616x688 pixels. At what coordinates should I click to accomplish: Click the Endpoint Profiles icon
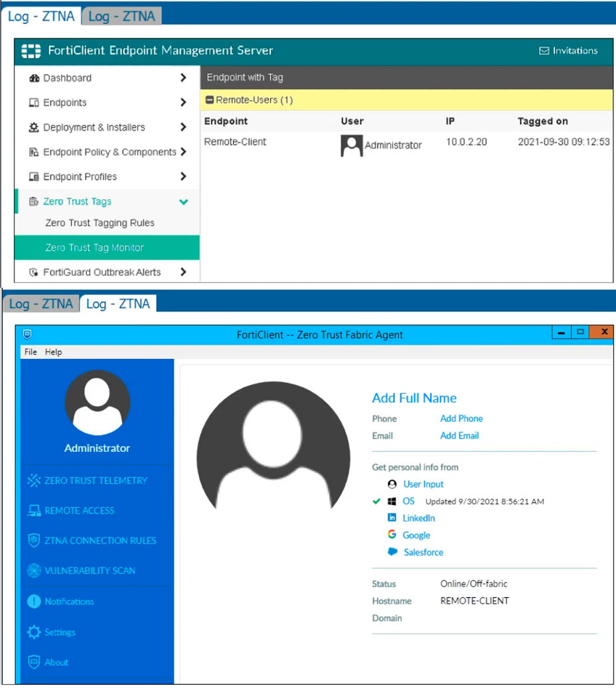(x=34, y=177)
